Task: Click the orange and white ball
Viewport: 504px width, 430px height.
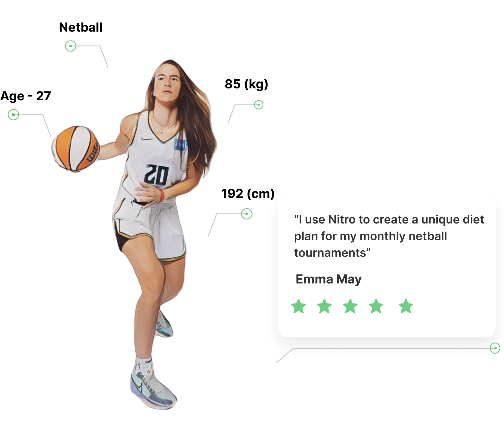Action: tap(75, 149)
